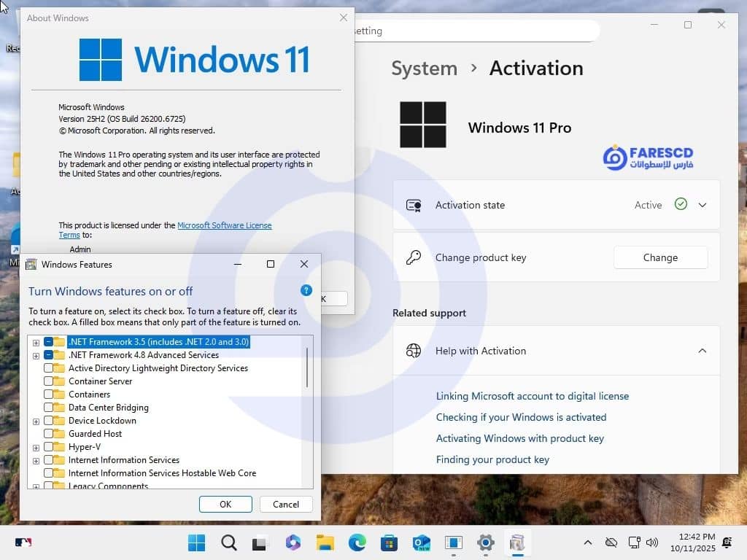Screen dimensions: 747x560
Task: Click the Windows Features list scrollbar
Action: tap(307, 368)
